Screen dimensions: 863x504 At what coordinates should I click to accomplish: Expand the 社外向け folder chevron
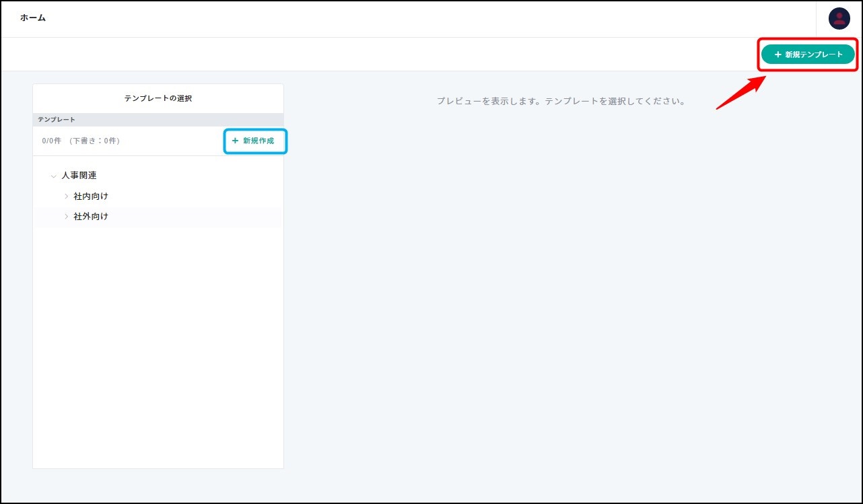click(66, 217)
